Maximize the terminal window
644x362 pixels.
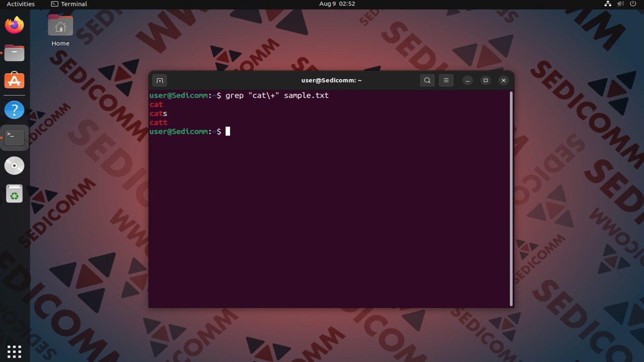point(485,80)
